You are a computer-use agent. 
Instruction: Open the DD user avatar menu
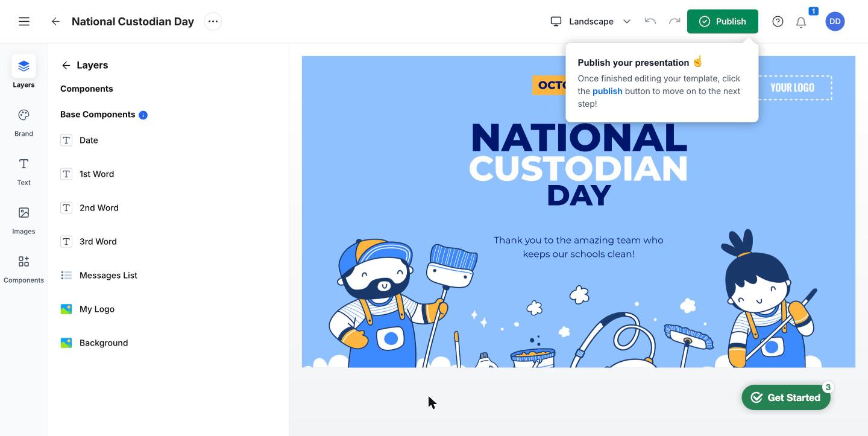pos(835,22)
